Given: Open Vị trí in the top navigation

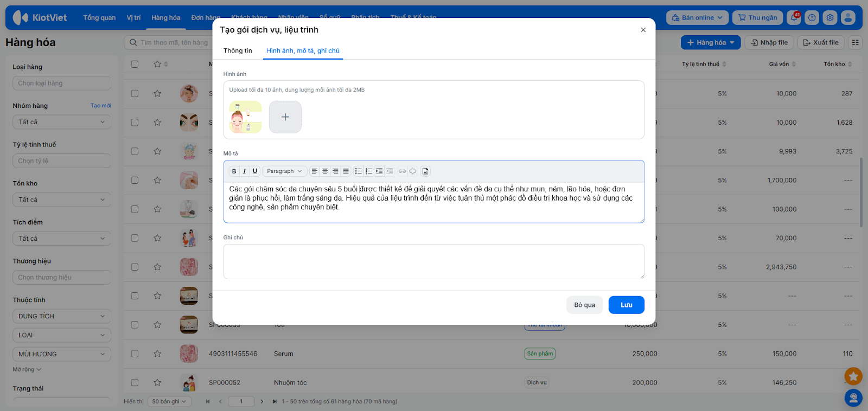Looking at the screenshot, I should click(x=133, y=18).
